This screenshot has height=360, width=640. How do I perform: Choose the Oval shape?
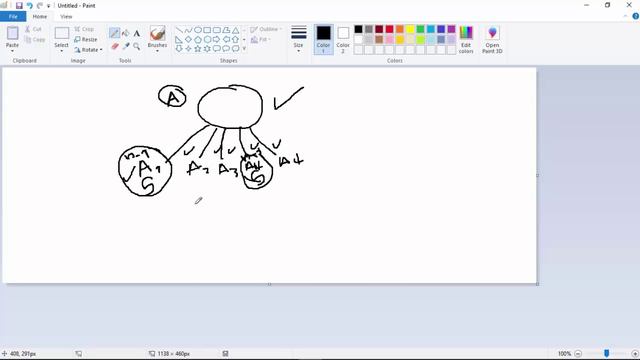pyautogui.click(x=198, y=30)
